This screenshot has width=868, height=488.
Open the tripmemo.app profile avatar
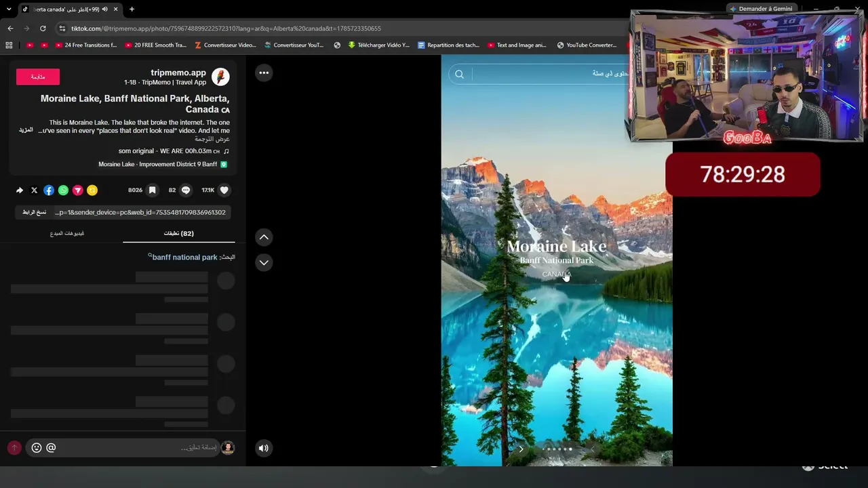[220, 77]
